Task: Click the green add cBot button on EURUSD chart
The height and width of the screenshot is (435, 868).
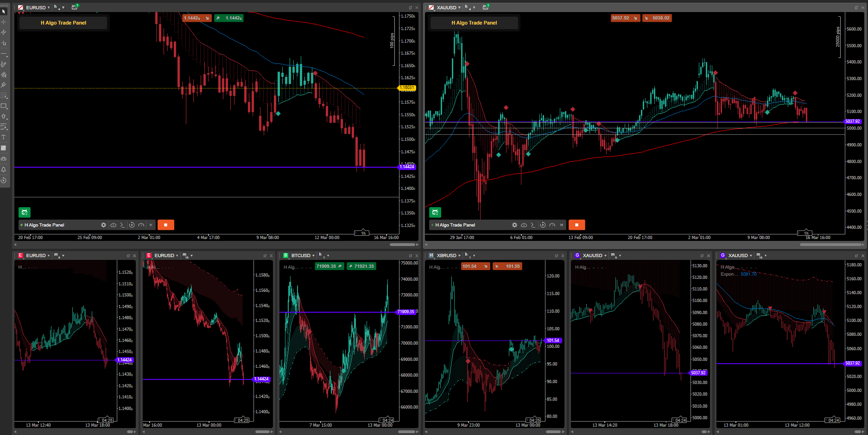Action: [25, 212]
